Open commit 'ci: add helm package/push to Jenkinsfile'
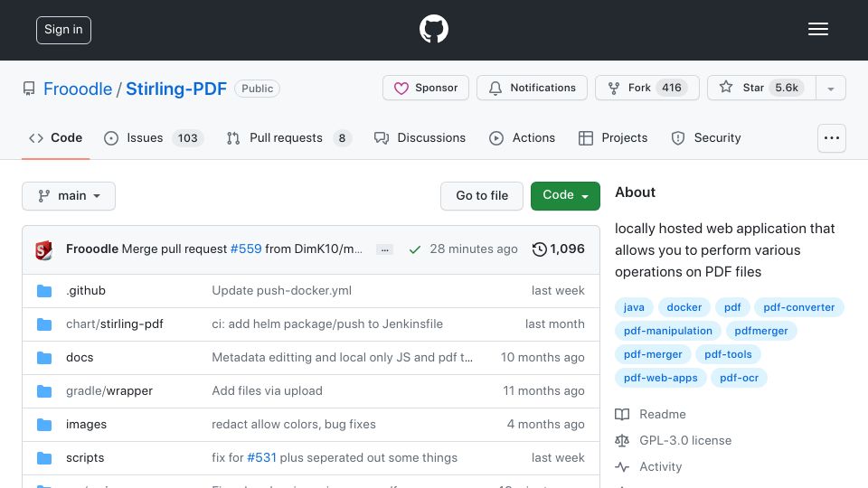The height and width of the screenshot is (488, 868). click(327, 324)
